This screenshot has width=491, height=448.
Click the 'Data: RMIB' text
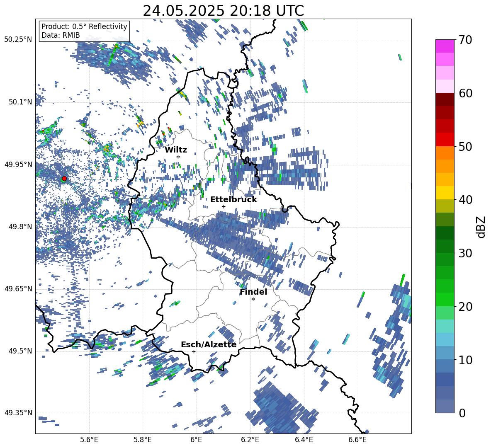tap(61, 35)
